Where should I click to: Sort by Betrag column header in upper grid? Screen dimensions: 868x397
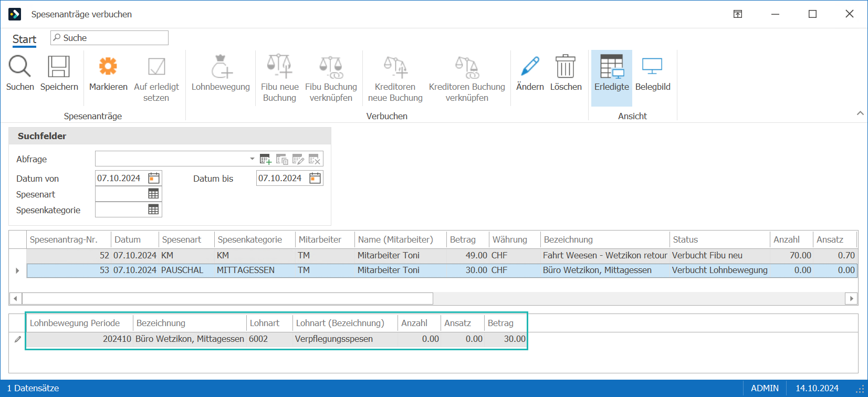[x=467, y=239]
